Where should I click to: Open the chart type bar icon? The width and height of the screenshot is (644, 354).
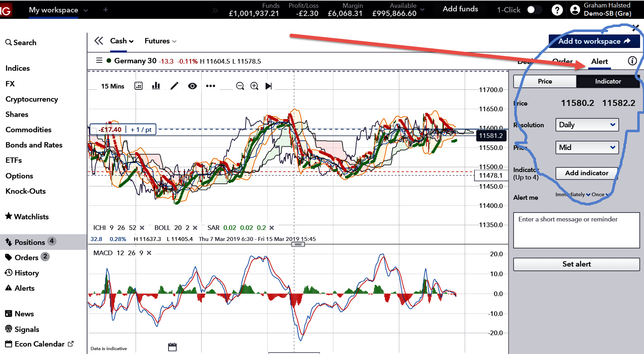click(x=156, y=86)
